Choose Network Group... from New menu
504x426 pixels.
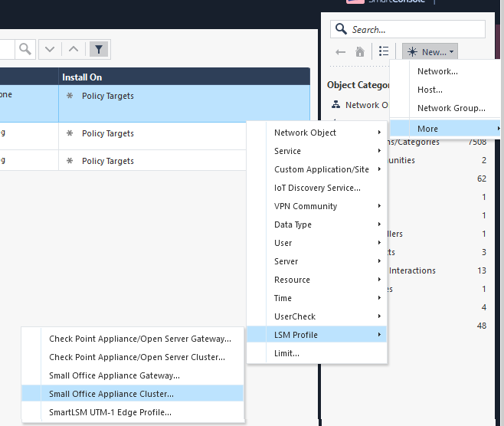(x=451, y=108)
